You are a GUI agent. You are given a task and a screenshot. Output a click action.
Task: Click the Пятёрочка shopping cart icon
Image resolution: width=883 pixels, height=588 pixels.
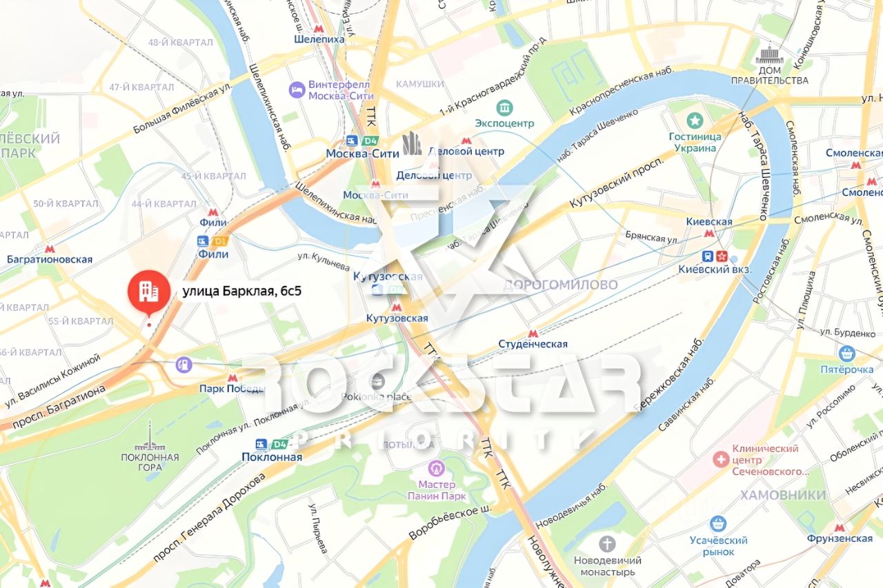click(847, 354)
